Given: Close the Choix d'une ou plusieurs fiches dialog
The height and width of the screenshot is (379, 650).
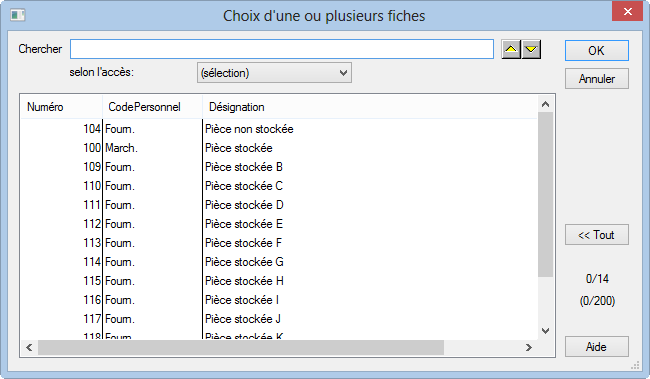Looking at the screenshot, I should (x=628, y=11).
